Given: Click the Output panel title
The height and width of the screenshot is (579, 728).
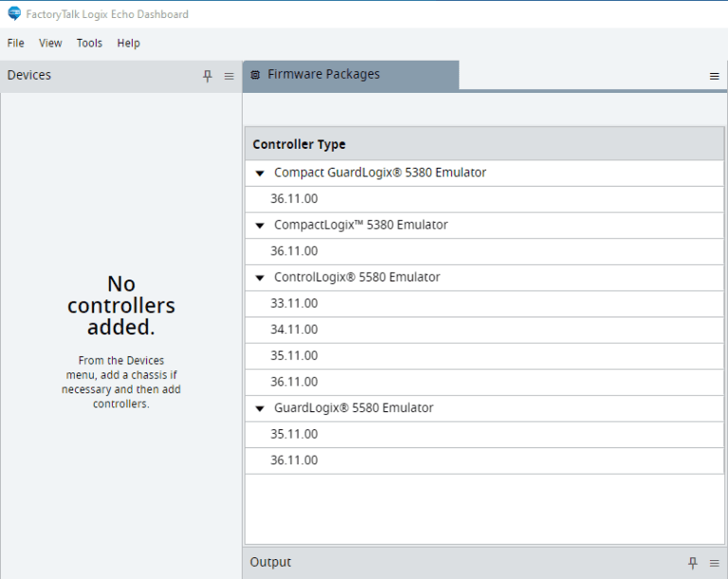Looking at the screenshot, I should 270,562.
